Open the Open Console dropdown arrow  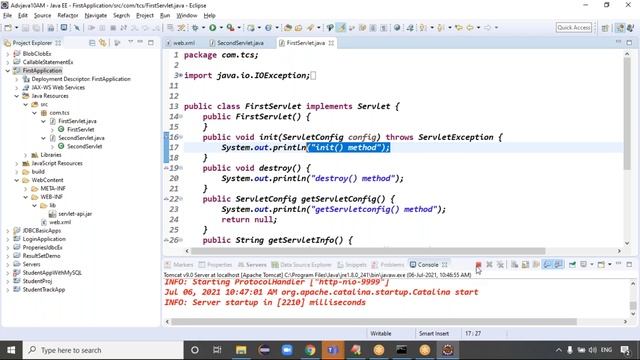coord(609,265)
